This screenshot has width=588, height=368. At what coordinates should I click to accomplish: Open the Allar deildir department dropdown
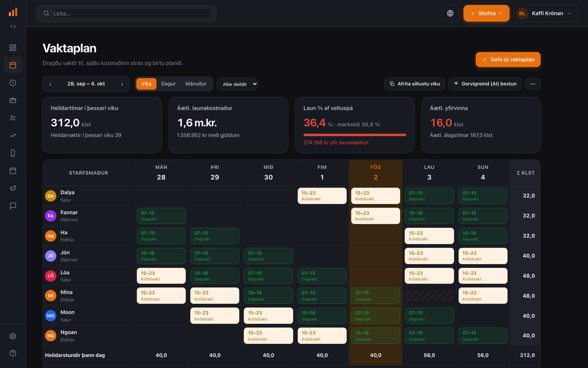click(x=237, y=84)
